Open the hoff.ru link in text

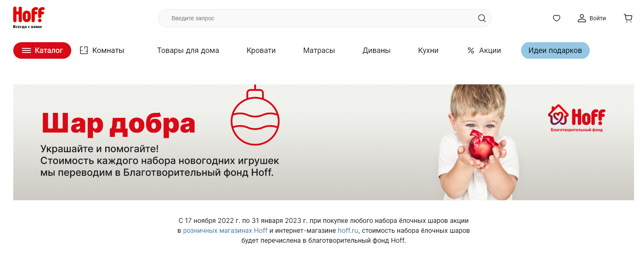coord(347,230)
